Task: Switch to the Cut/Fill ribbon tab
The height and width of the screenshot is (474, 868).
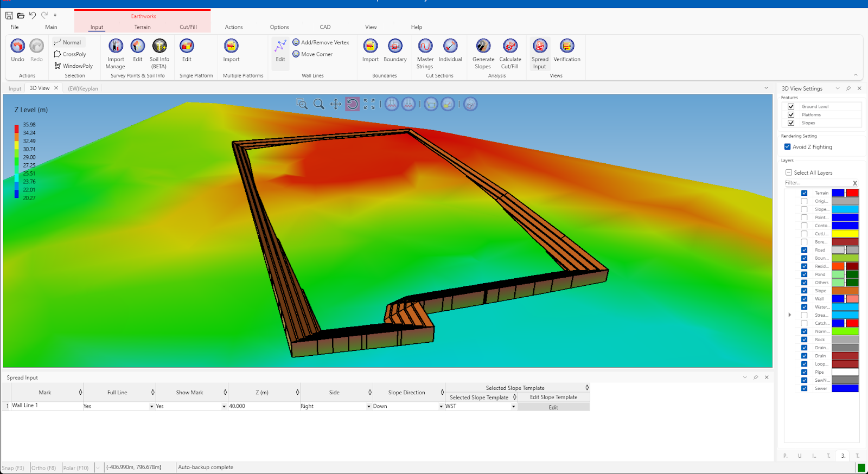Action: (x=188, y=27)
